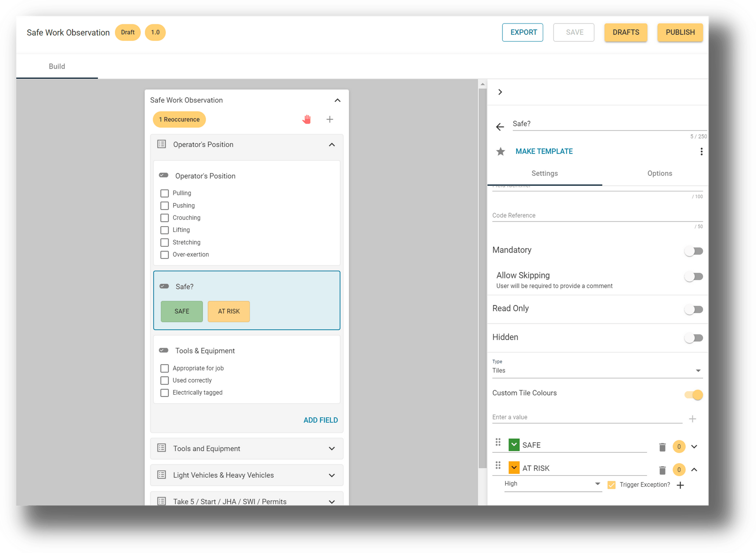Delete the AT RISK tile option
Screen dimensions: 756x553
point(662,470)
